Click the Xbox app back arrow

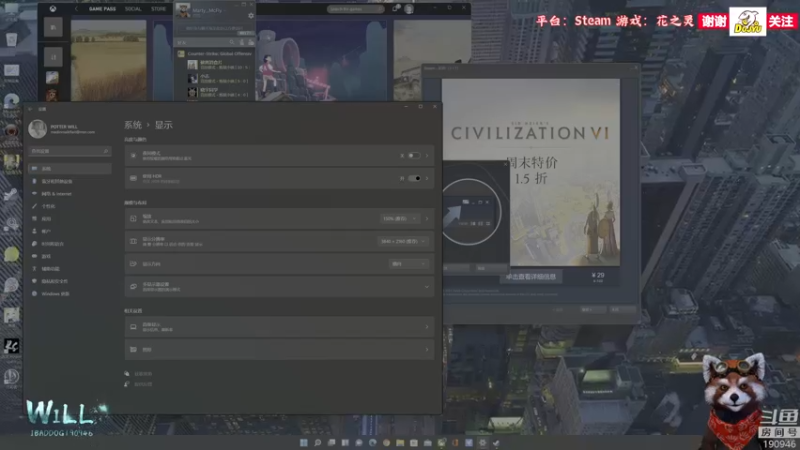[77, 9]
